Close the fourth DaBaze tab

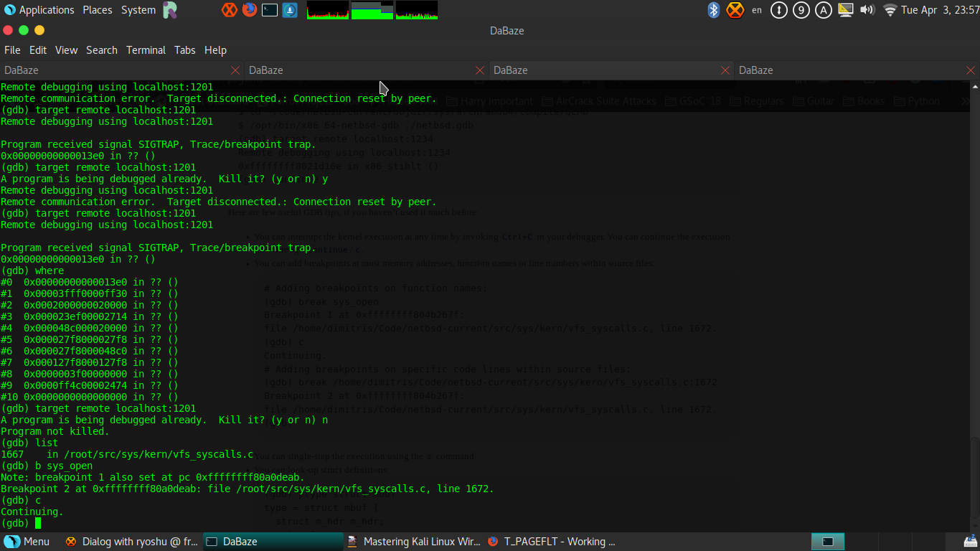click(970, 70)
